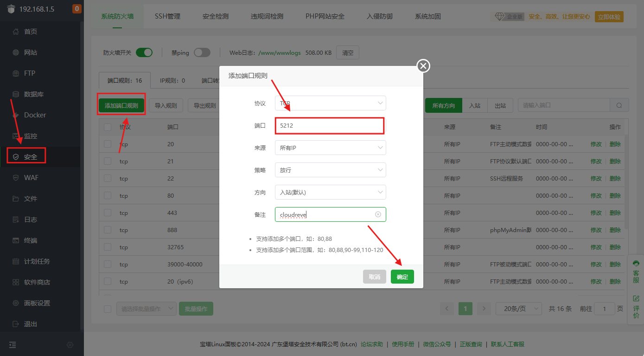
Task: Enable the 禁ping switch
Action: point(202,52)
